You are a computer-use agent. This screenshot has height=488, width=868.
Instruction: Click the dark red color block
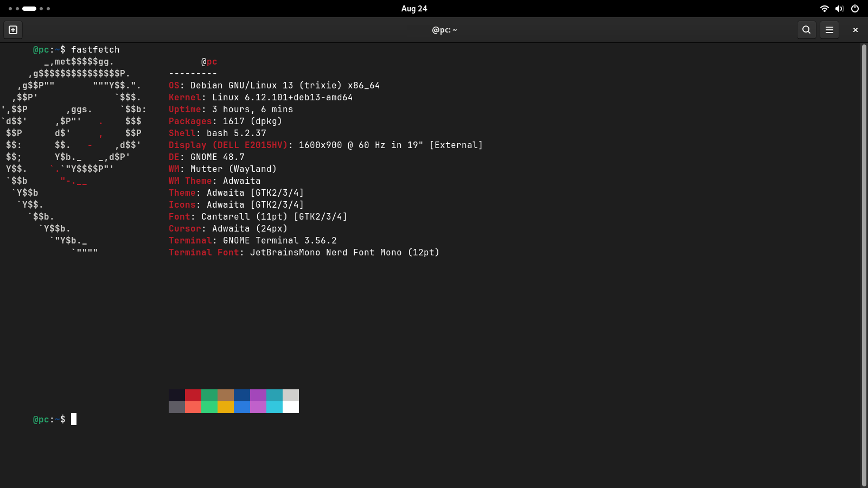[x=193, y=395]
